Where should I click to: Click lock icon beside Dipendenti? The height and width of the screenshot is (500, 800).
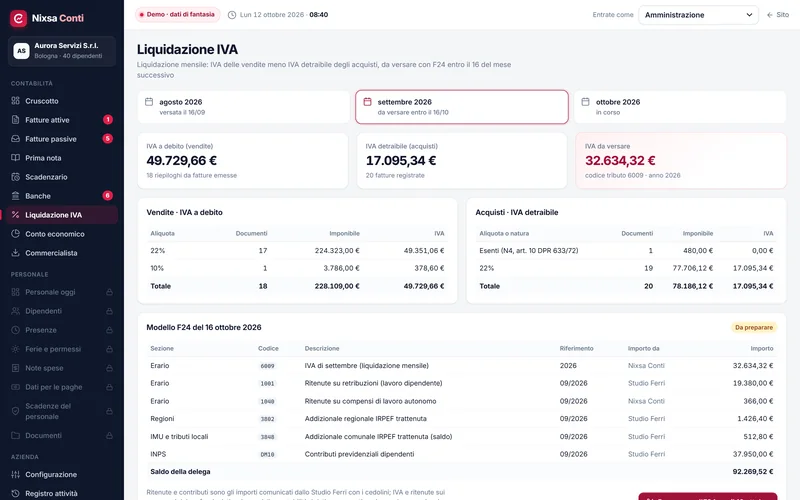[x=109, y=311]
